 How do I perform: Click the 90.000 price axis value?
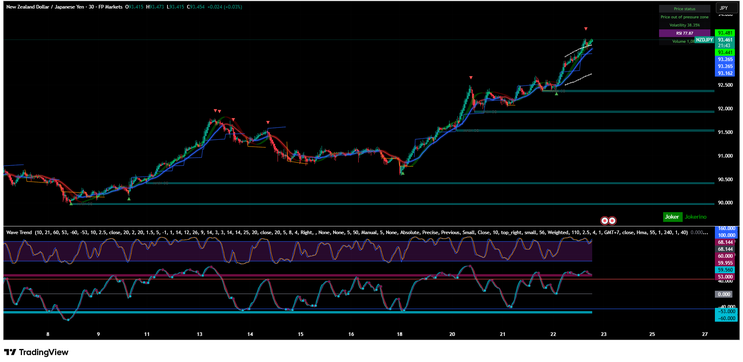coord(725,203)
